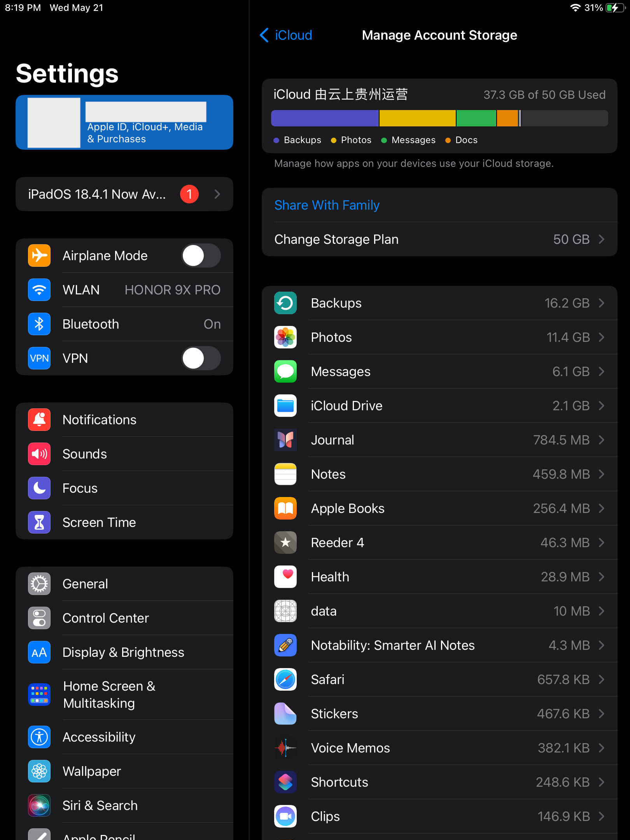This screenshot has height=840, width=630.
Task: Tap the Change Storage Plan label
Action: [x=336, y=239]
